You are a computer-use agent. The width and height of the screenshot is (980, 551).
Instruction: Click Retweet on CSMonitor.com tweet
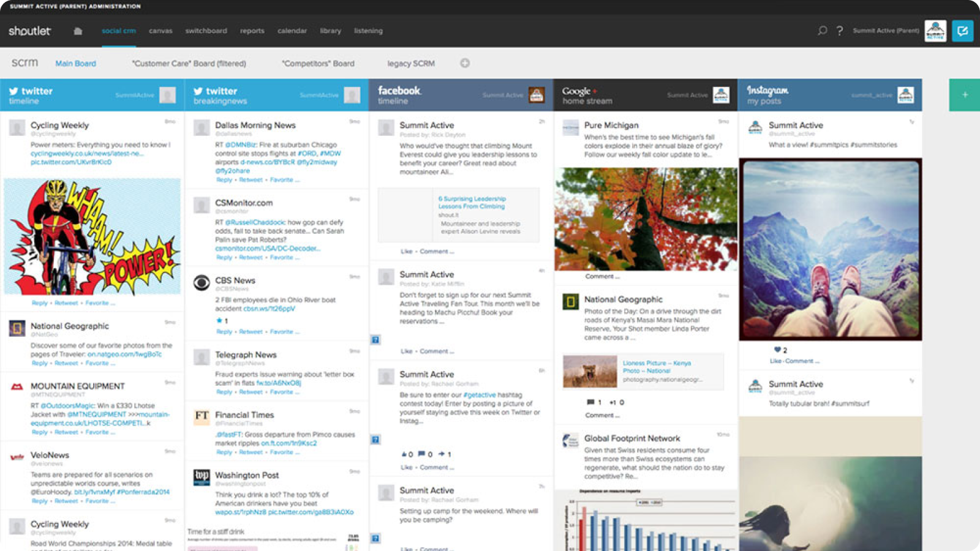(x=251, y=258)
